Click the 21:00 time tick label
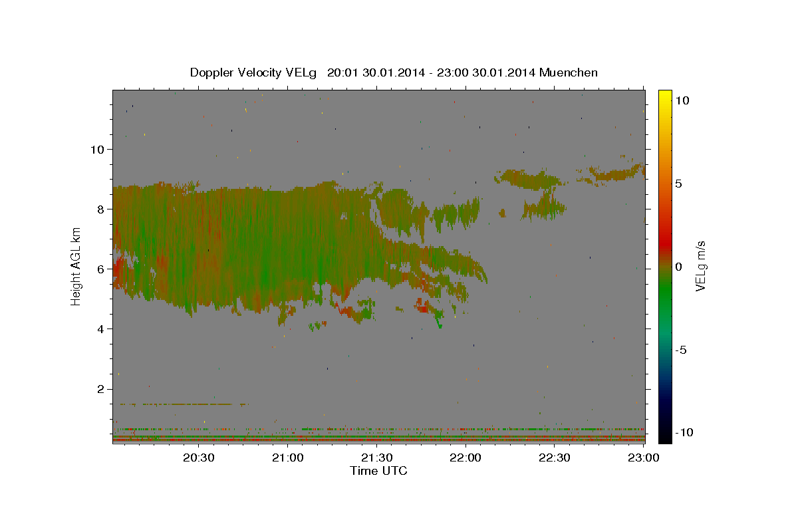 pos(288,458)
